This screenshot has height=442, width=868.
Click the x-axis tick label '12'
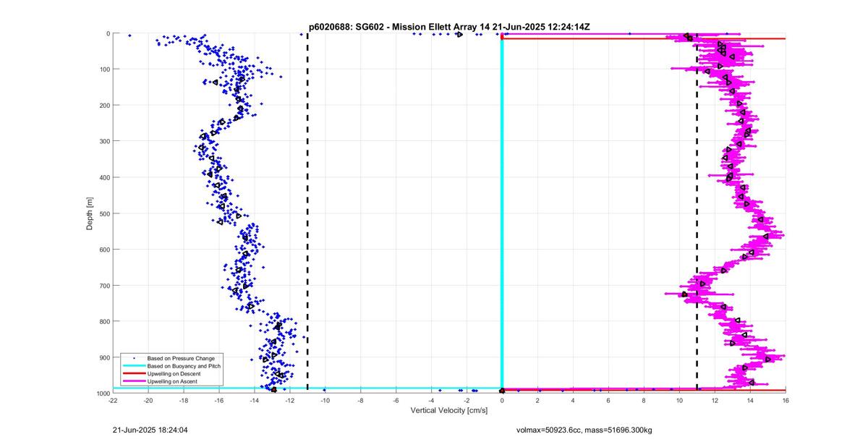tap(715, 400)
